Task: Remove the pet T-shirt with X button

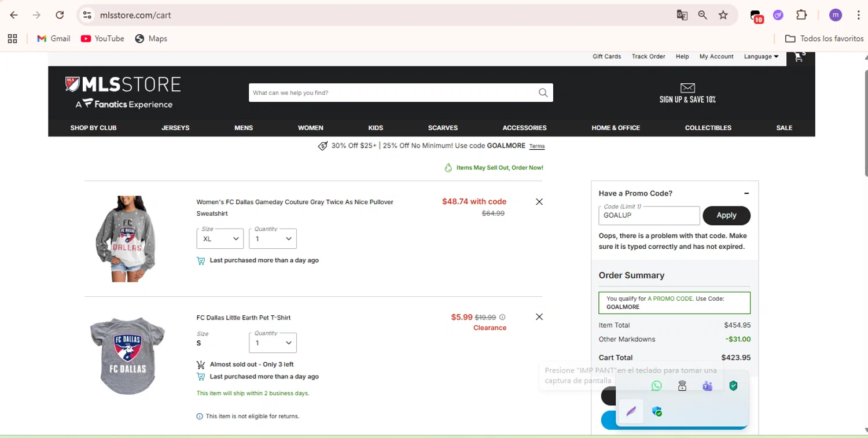Action: [x=539, y=317]
